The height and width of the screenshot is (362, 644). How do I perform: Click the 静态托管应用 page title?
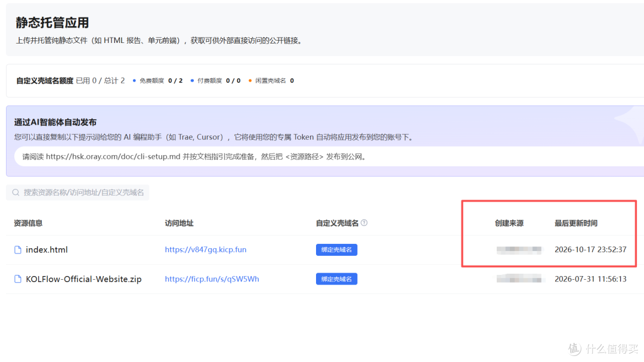tap(52, 23)
